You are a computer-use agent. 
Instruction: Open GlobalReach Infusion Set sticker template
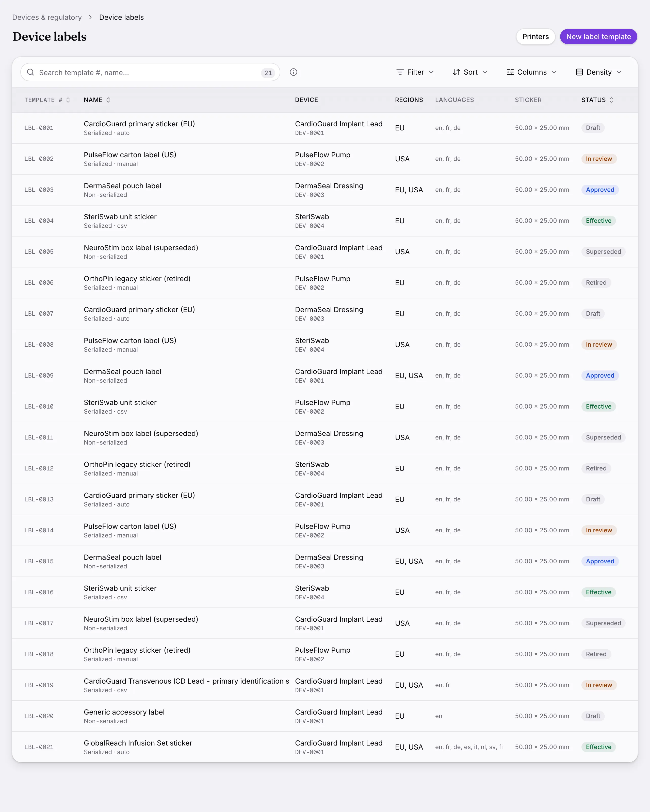[138, 743]
